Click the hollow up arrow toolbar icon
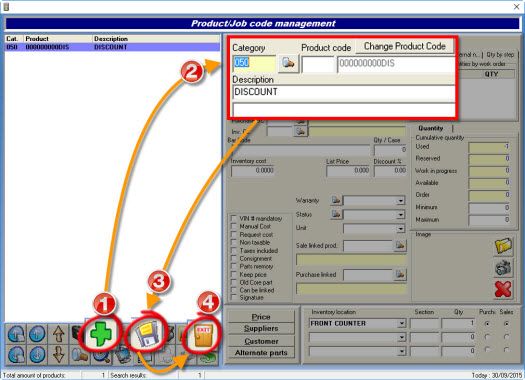Screen dimensions: 525x380 pos(59,333)
